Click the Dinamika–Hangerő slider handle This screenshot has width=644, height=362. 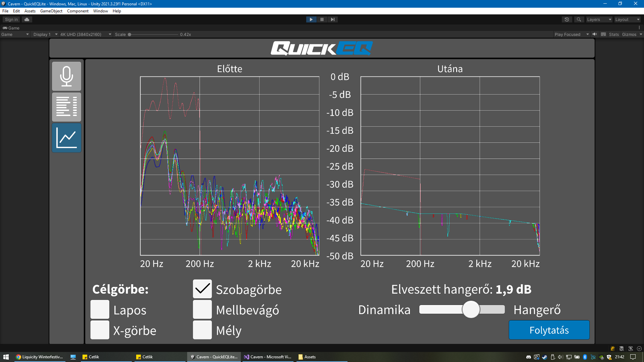[471, 309]
